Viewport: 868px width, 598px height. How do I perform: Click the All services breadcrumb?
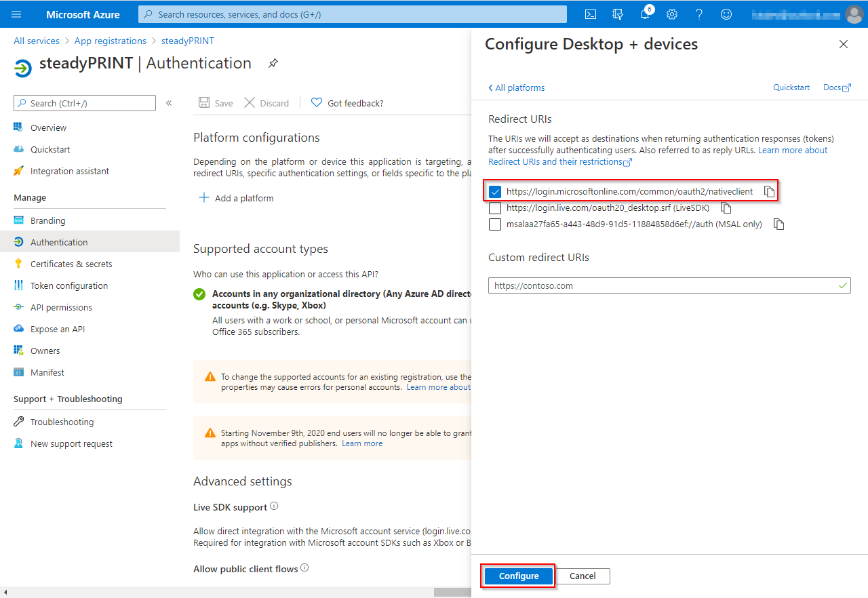click(37, 41)
